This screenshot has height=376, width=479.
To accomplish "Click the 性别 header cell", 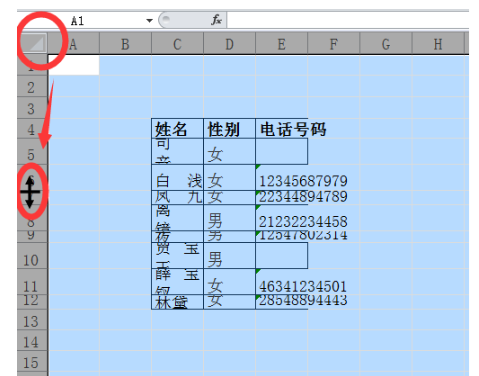I will 229,129.
